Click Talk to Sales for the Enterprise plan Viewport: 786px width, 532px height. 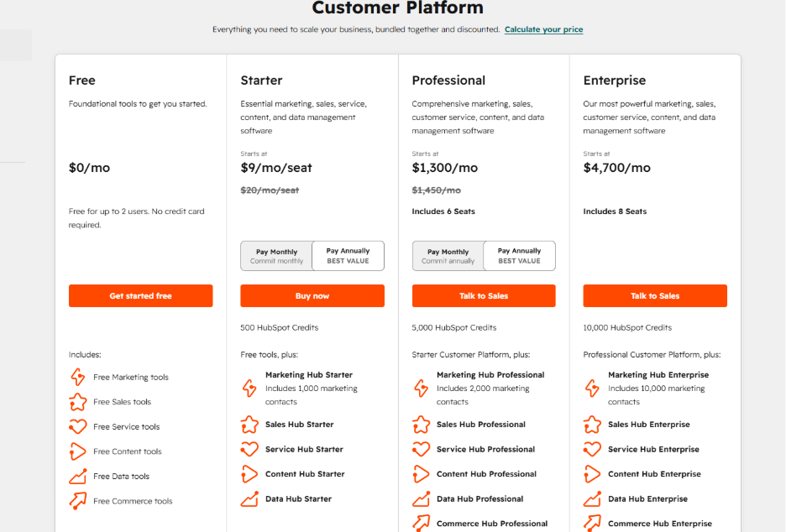655,296
